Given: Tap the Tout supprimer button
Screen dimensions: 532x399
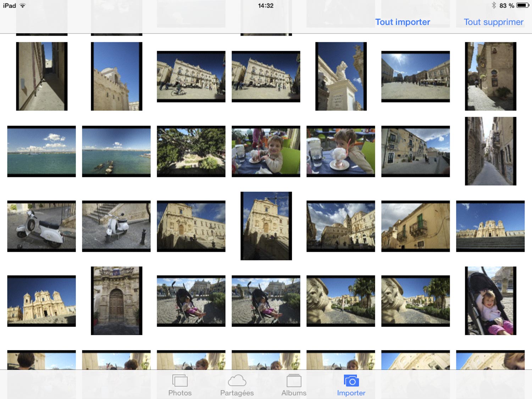Looking at the screenshot, I should click(x=493, y=22).
